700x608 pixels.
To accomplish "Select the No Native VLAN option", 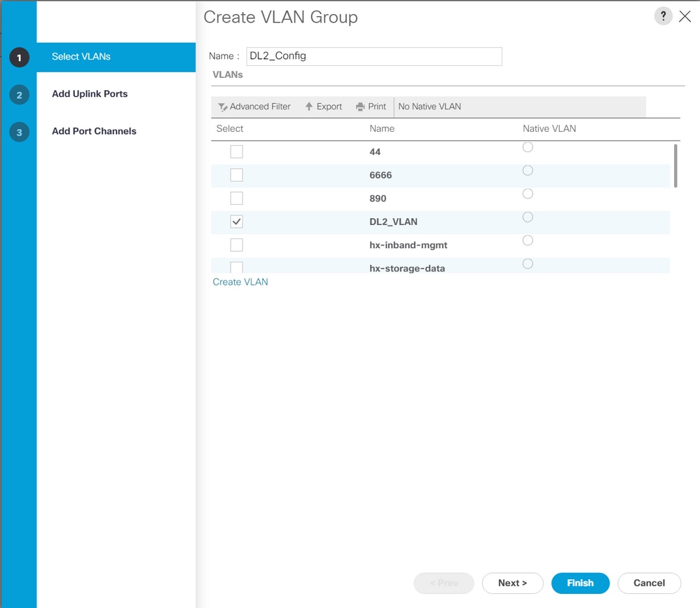I will pyautogui.click(x=430, y=107).
